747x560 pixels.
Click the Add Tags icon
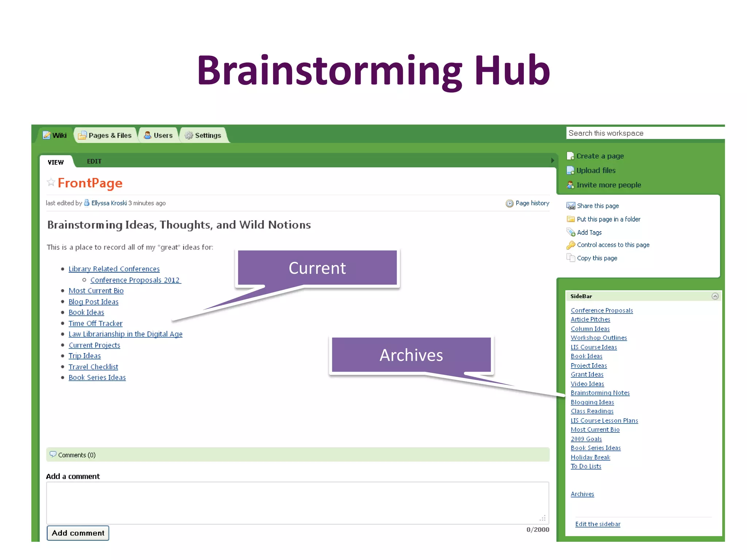[x=570, y=232]
